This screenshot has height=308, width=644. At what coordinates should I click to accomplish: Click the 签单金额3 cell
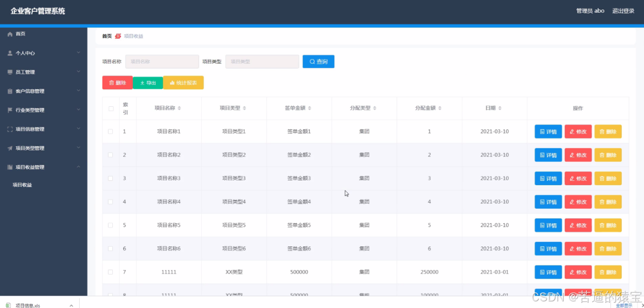[299, 178]
